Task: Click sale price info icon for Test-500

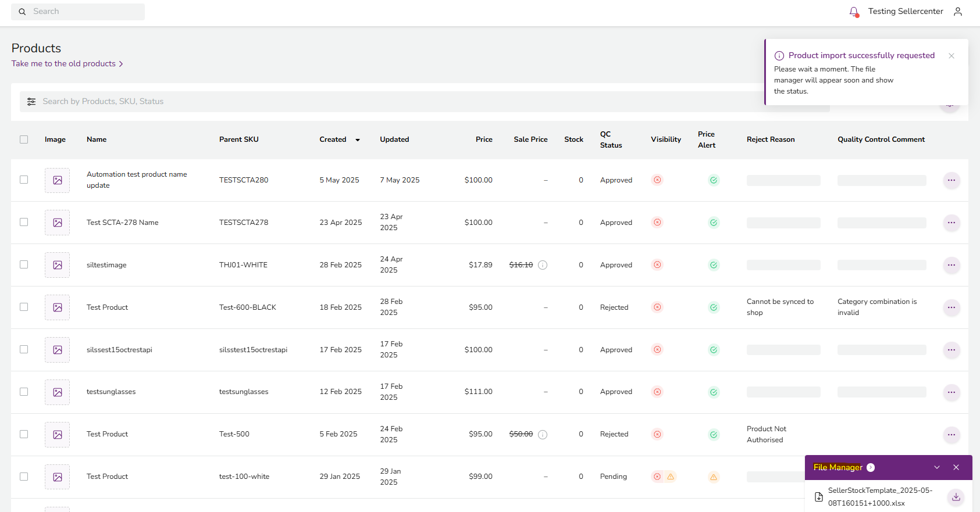Action: (x=543, y=435)
